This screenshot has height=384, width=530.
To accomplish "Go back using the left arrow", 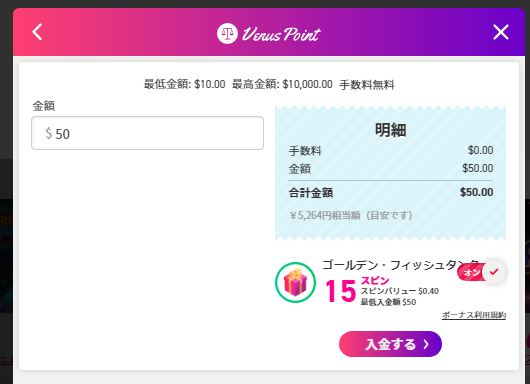I will tap(37, 32).
